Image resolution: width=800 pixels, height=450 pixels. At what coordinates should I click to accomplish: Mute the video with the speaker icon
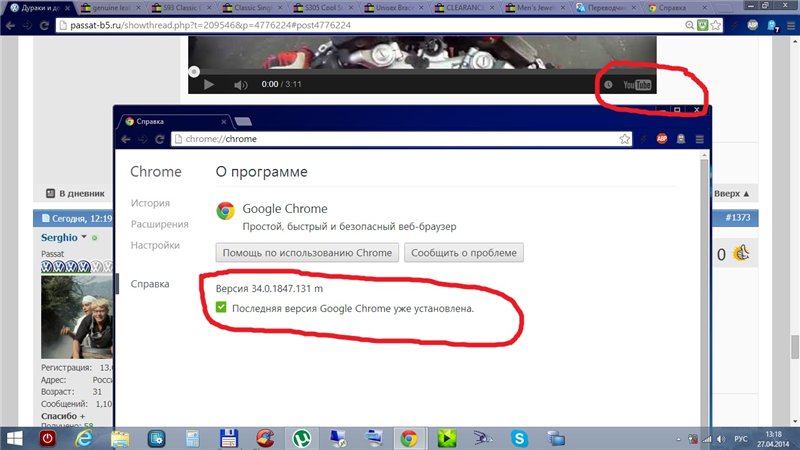241,85
